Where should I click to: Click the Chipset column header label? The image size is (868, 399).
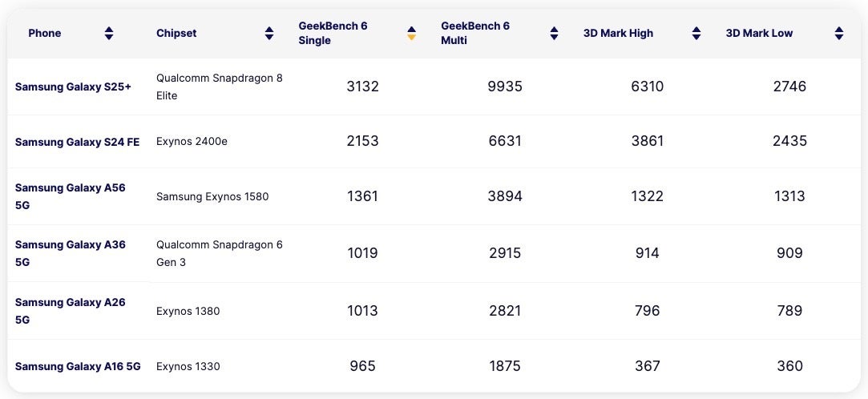176,34
